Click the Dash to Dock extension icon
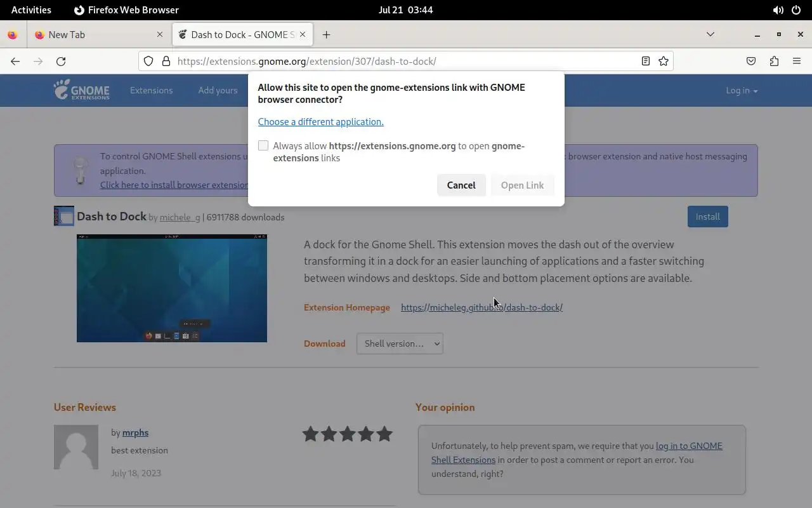812x508 pixels. click(63, 217)
